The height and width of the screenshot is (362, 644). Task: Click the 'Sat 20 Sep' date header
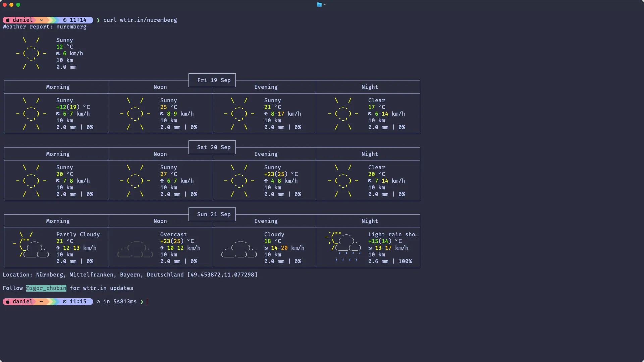point(214,147)
